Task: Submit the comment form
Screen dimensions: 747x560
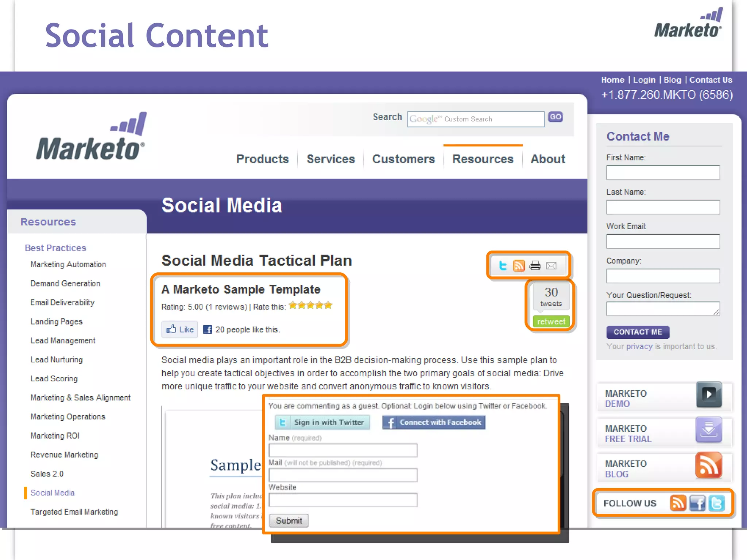Action: point(289,521)
